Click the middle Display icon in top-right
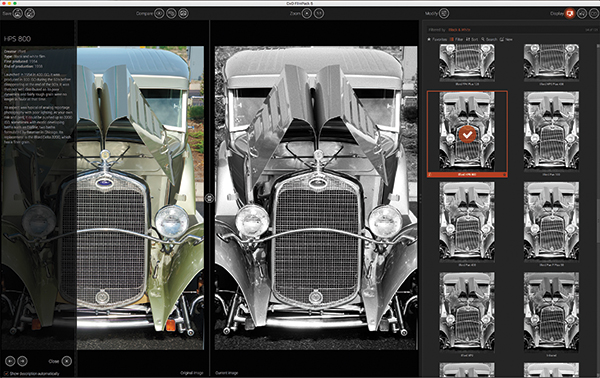The height and width of the screenshot is (378, 600). click(582, 14)
